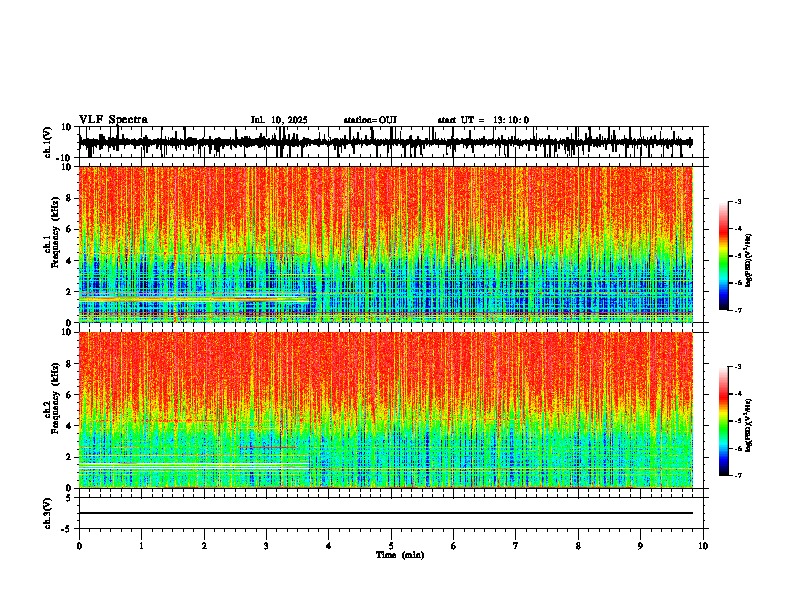
Task: Click the ch.1 waveform trace in the top panel
Action: [385, 142]
